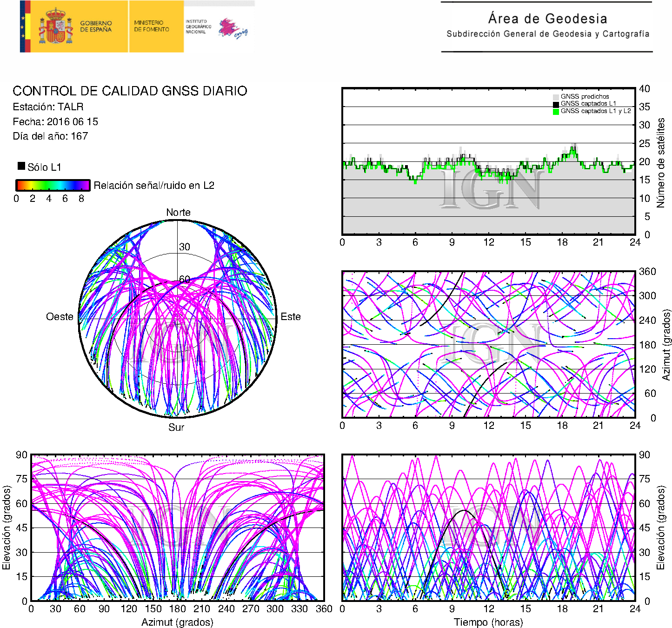Click the Ministerio de Fomento logo
Image resolution: width=672 pixels, height=628 pixels.
(152, 26)
